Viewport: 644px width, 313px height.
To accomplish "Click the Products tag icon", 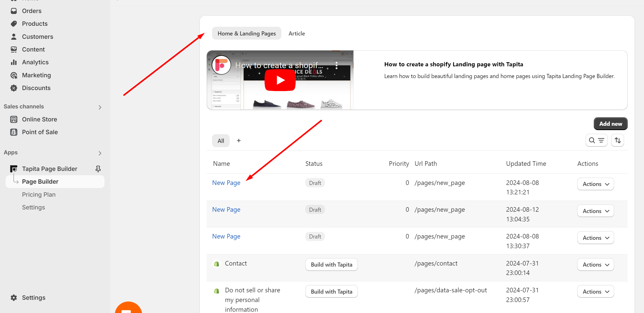I will pos(14,24).
